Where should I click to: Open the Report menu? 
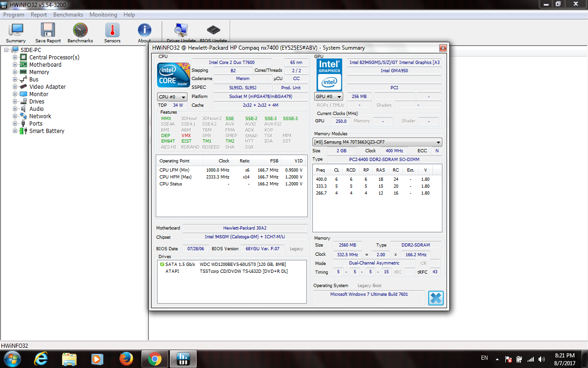pyautogui.click(x=39, y=15)
